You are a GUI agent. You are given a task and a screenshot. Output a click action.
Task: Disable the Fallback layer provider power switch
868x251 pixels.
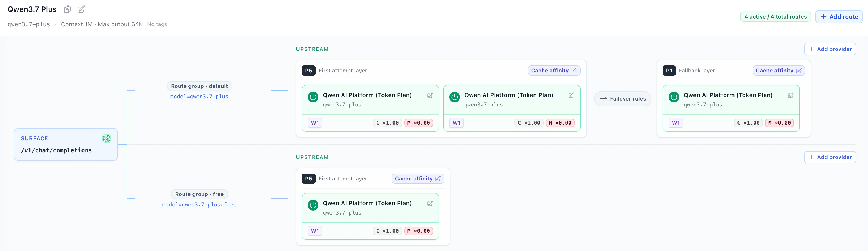coord(674,97)
